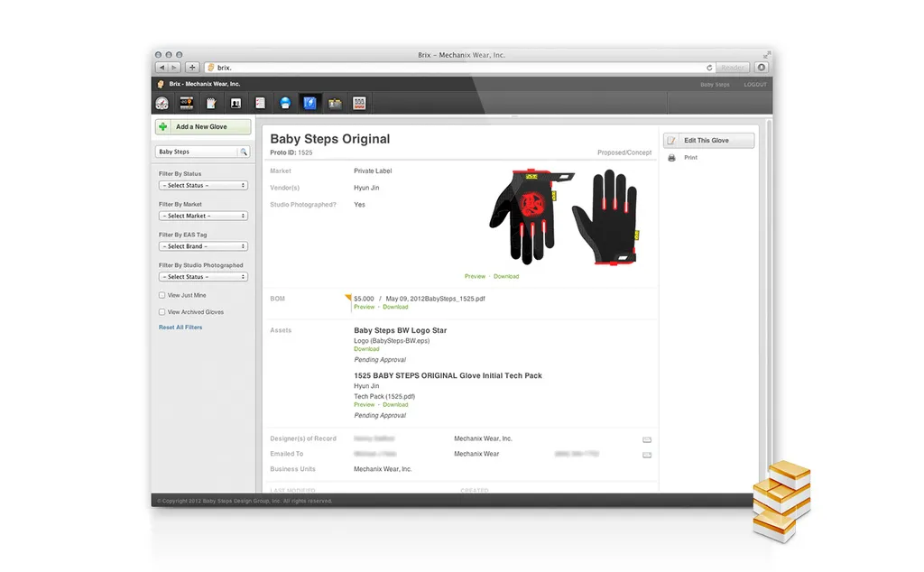This screenshot has width=924, height=572.
Task: Click the search magnifier icon
Action: pos(244,152)
